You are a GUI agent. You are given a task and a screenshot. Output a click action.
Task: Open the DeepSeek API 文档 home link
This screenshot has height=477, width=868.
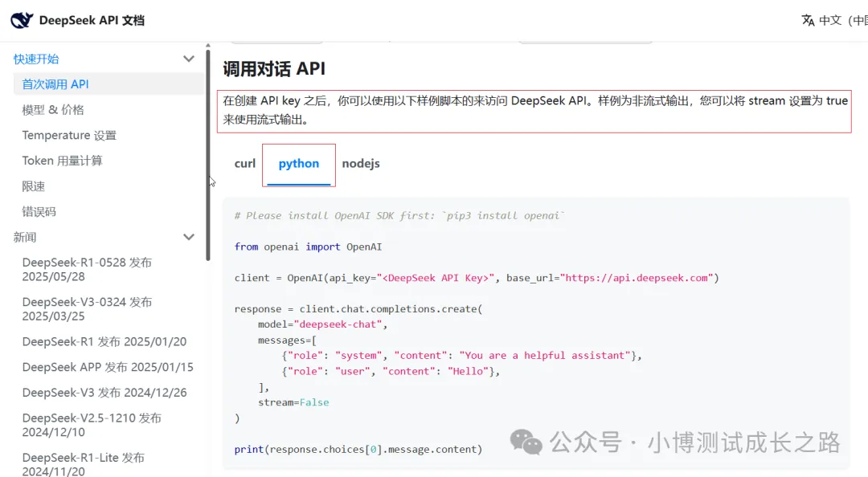coord(77,20)
